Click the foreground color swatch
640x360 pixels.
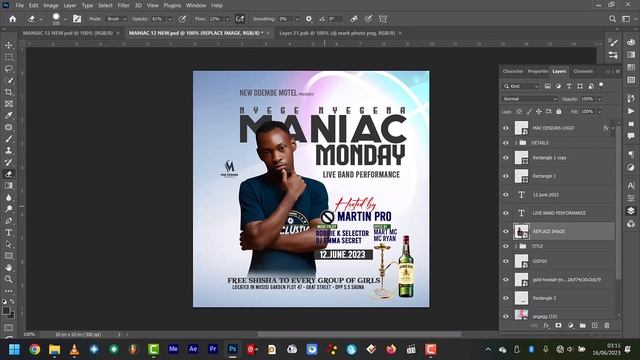pos(6,311)
